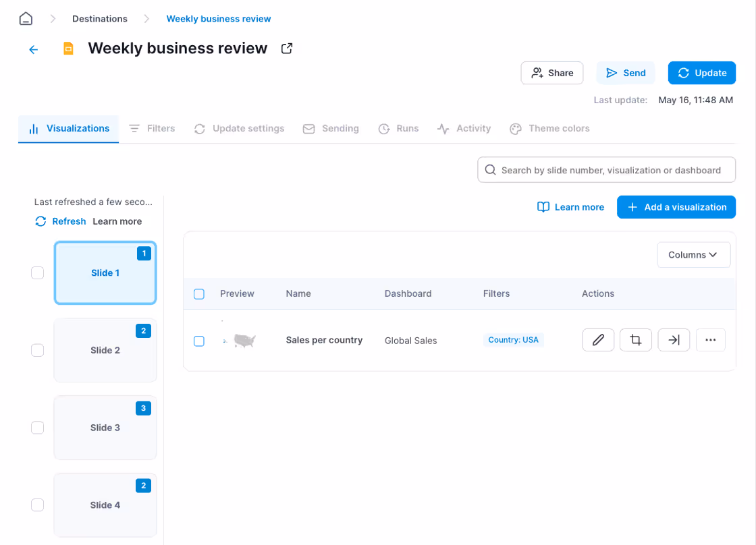Screen dimensions: 756x545
Task: Click the USA map preview thumbnail
Action: click(240, 340)
